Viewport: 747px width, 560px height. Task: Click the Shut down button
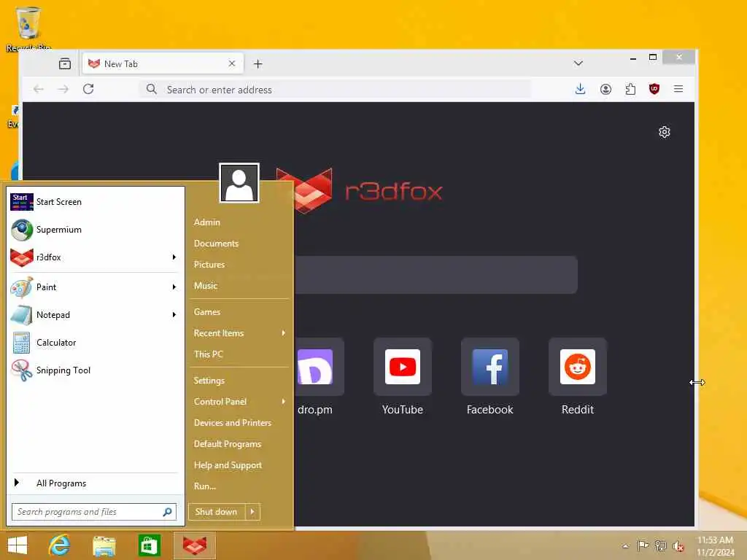(x=217, y=512)
